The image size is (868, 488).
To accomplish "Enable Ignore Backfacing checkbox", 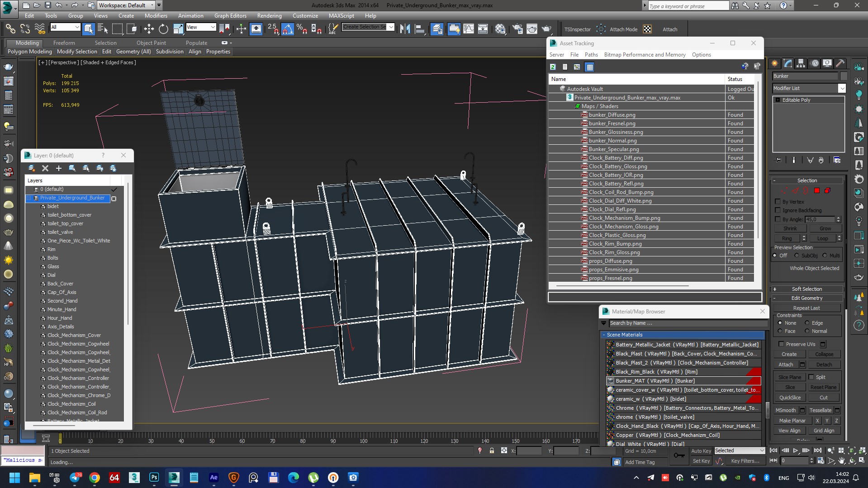I will click(x=778, y=210).
